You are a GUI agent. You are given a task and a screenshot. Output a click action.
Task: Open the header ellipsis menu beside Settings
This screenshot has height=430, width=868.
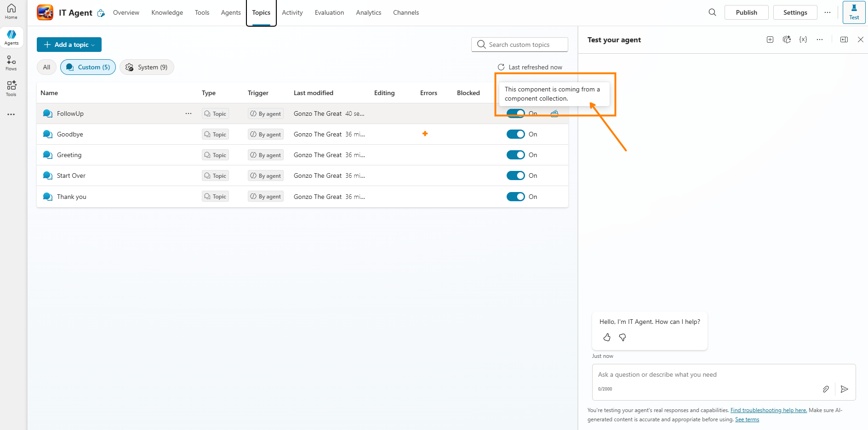828,12
